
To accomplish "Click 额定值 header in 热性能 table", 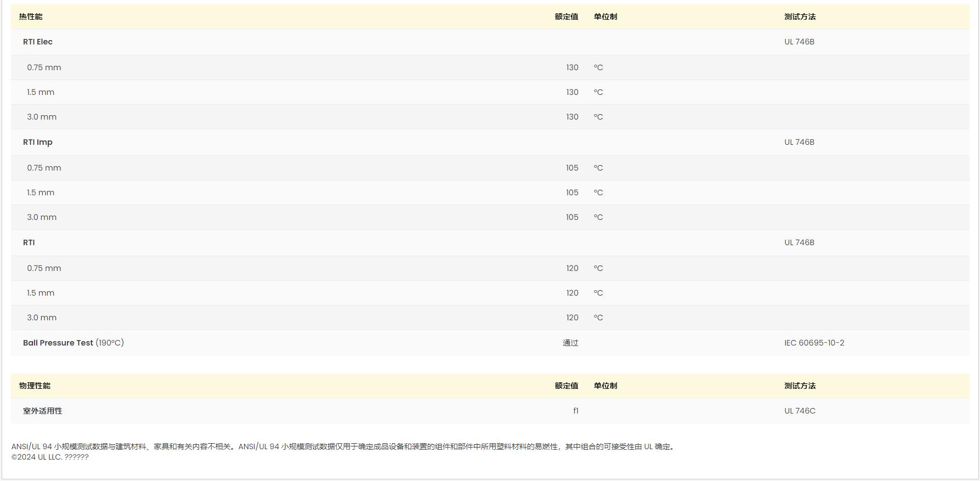I will click(x=567, y=16).
